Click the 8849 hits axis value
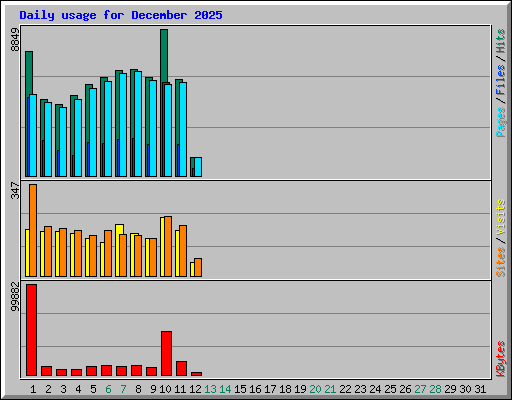The height and width of the screenshot is (400, 512). tap(15, 40)
